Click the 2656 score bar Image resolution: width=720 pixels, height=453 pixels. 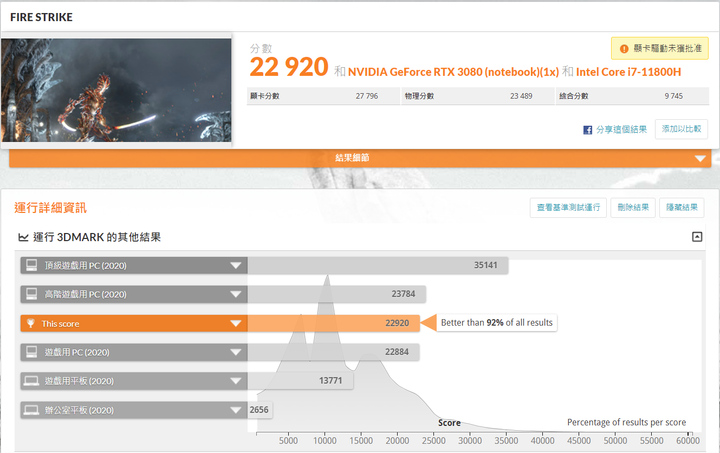[x=260, y=410]
